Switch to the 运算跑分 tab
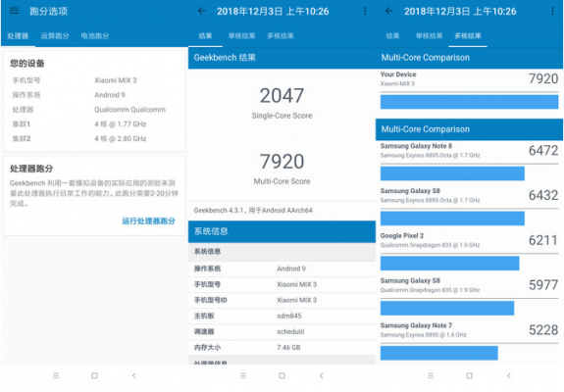The height and width of the screenshot is (392, 564). click(x=55, y=35)
